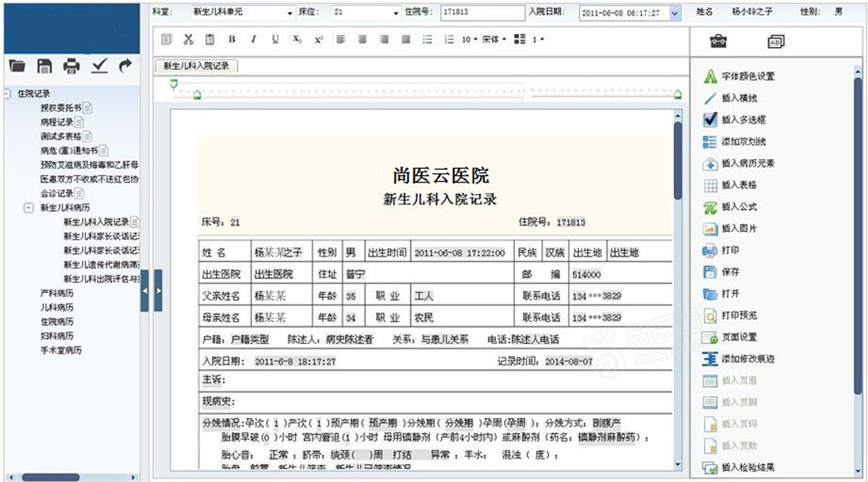868x482 pixels.
Task: Click 页面设置 page setup
Action: (731, 337)
